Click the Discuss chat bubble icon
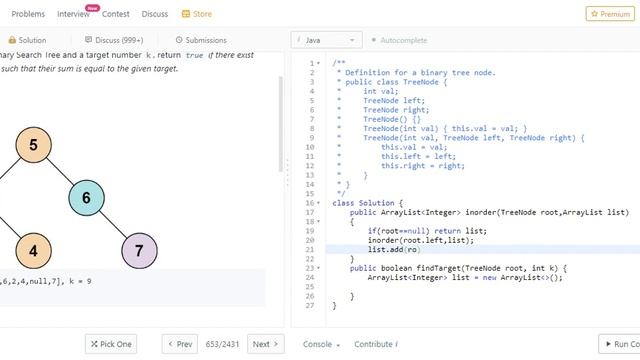Viewport: 640px width, 360px height. [x=88, y=40]
